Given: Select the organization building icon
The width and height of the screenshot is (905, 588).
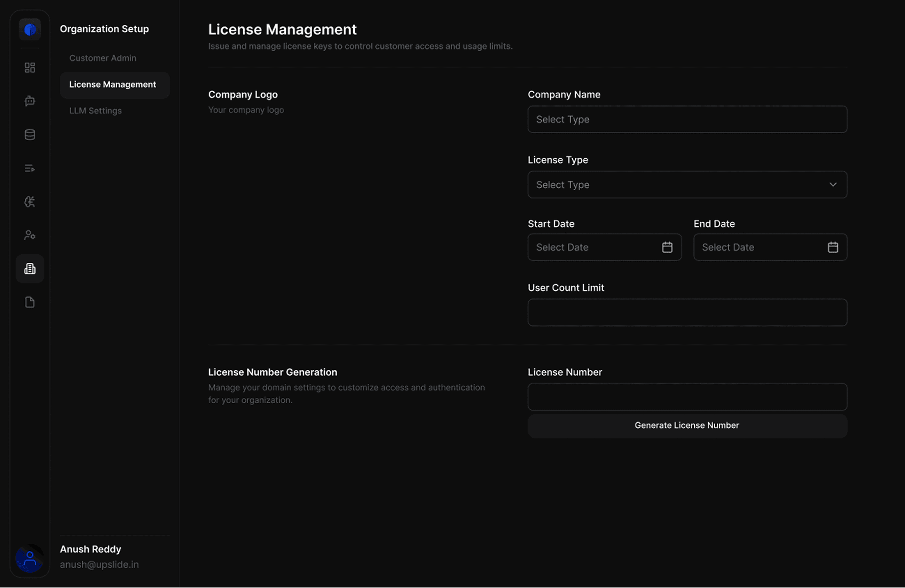Looking at the screenshot, I should tap(30, 269).
